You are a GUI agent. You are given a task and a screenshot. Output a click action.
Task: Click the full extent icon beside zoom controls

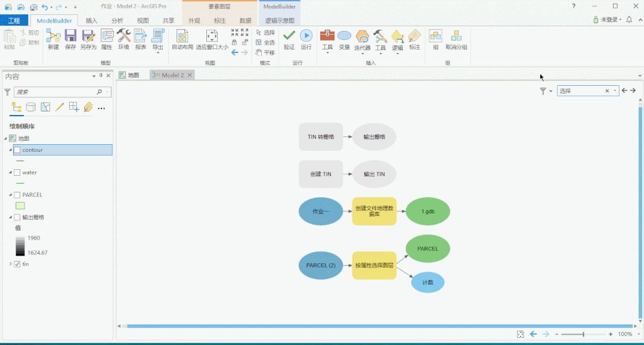[x=521, y=334]
